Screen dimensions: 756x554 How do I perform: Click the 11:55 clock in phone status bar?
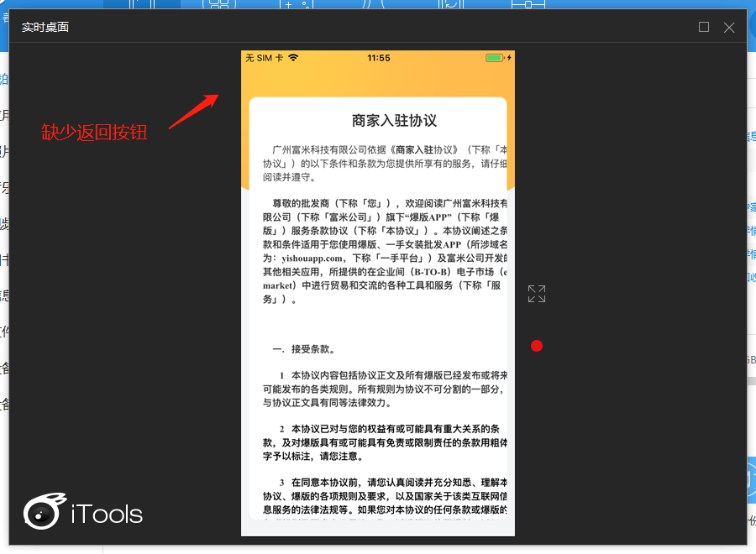pyautogui.click(x=379, y=58)
